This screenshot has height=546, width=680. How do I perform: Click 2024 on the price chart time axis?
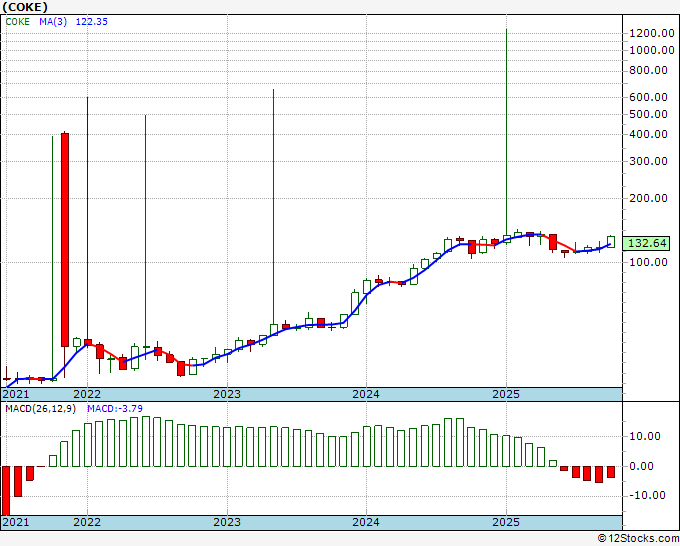pos(366,394)
